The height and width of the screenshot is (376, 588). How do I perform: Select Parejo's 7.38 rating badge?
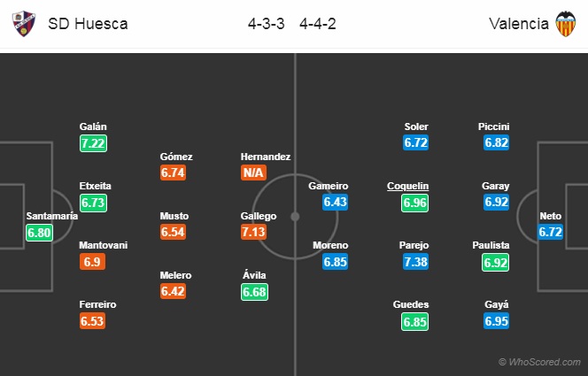[x=415, y=261]
